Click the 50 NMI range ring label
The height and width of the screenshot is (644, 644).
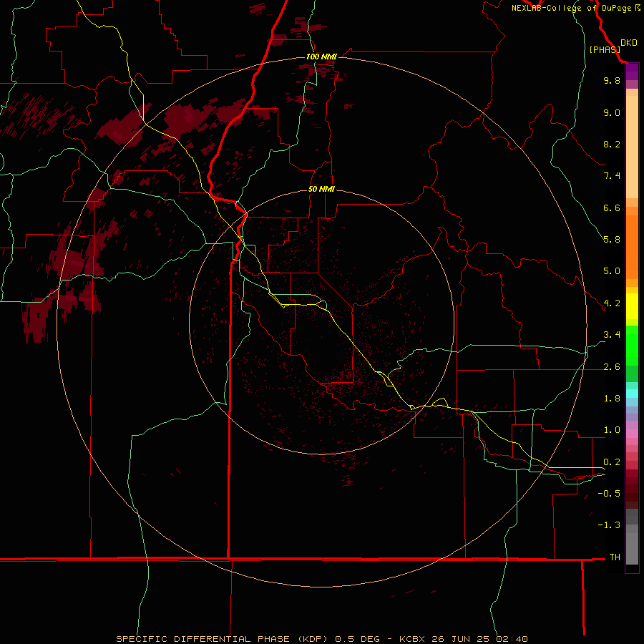(x=321, y=189)
